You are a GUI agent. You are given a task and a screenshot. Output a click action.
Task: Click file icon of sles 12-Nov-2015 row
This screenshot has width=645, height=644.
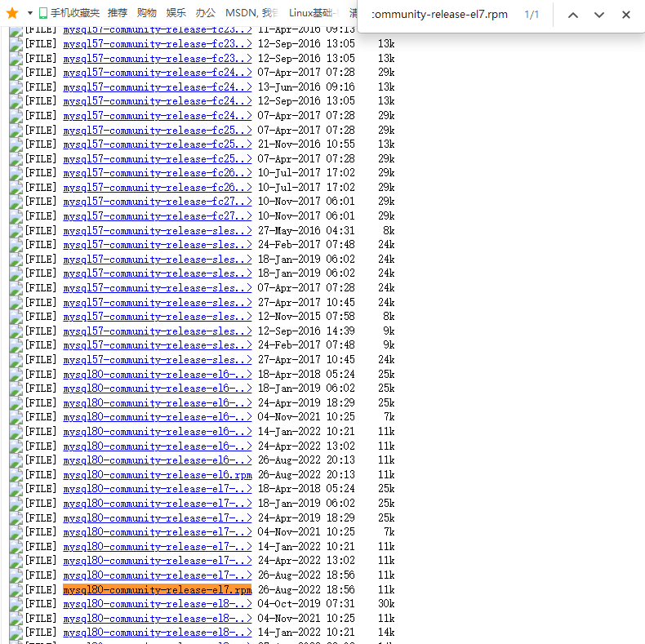tap(16, 317)
